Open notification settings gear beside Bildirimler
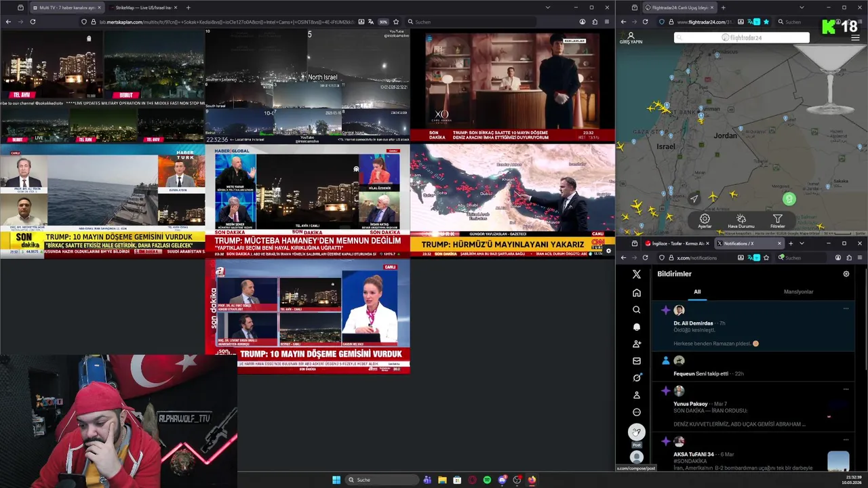 point(846,274)
